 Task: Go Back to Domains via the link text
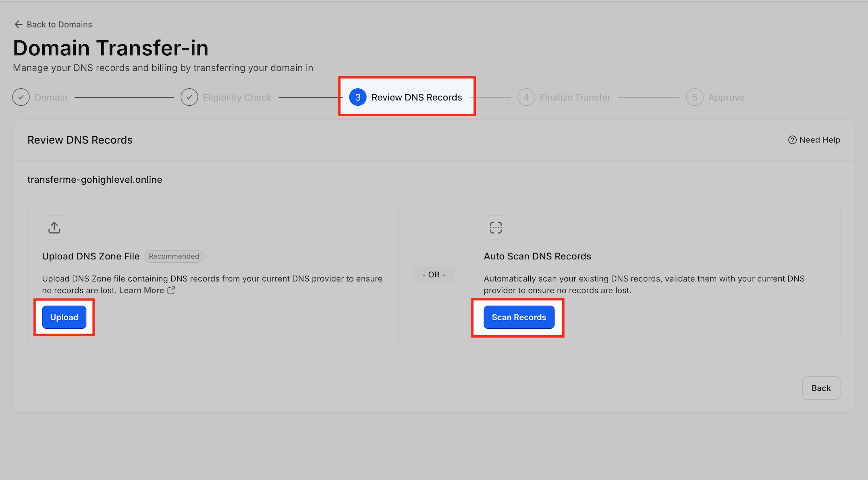(59, 25)
